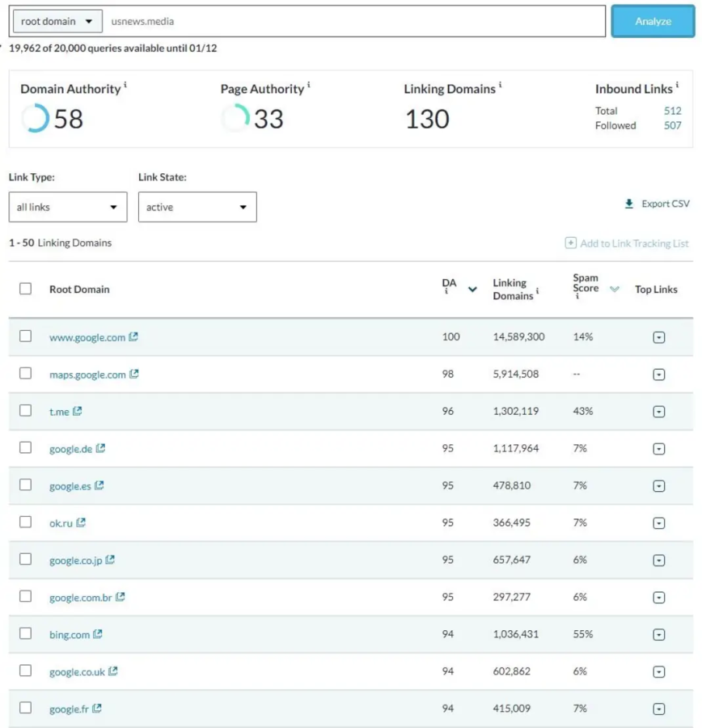Image resolution: width=702 pixels, height=728 pixels.
Task: Sort by DA column chevron
Action: [x=472, y=290]
